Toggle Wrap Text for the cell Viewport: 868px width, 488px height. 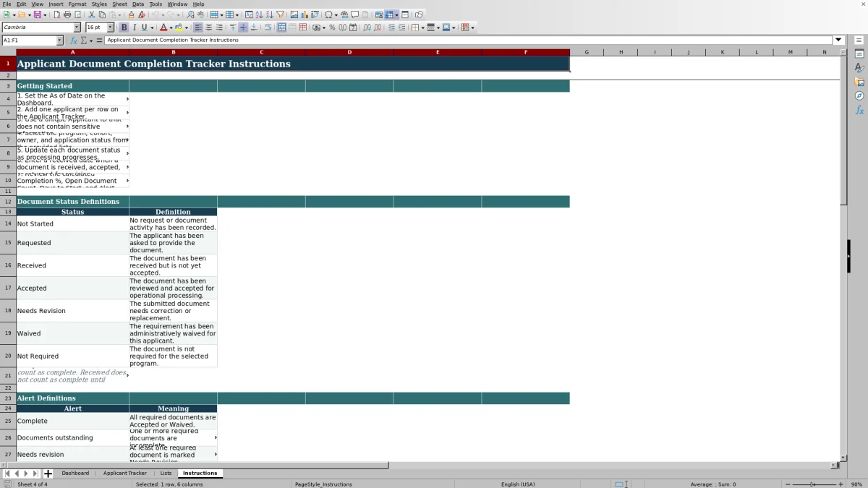pyautogui.click(x=268, y=27)
